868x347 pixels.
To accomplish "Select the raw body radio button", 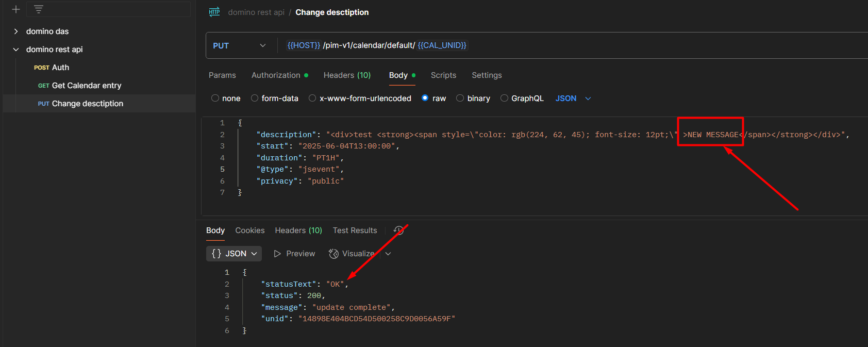I will pyautogui.click(x=425, y=98).
